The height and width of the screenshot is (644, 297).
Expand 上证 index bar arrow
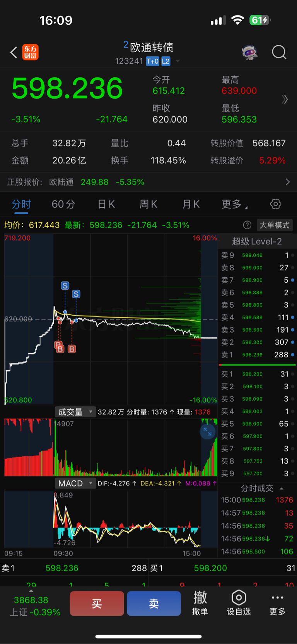point(31,591)
